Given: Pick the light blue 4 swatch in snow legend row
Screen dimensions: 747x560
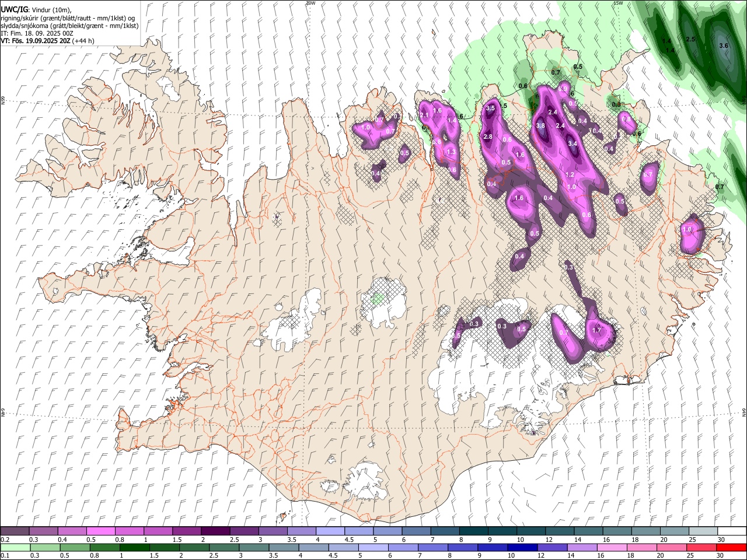Looking at the screenshot, I should pos(330,531).
